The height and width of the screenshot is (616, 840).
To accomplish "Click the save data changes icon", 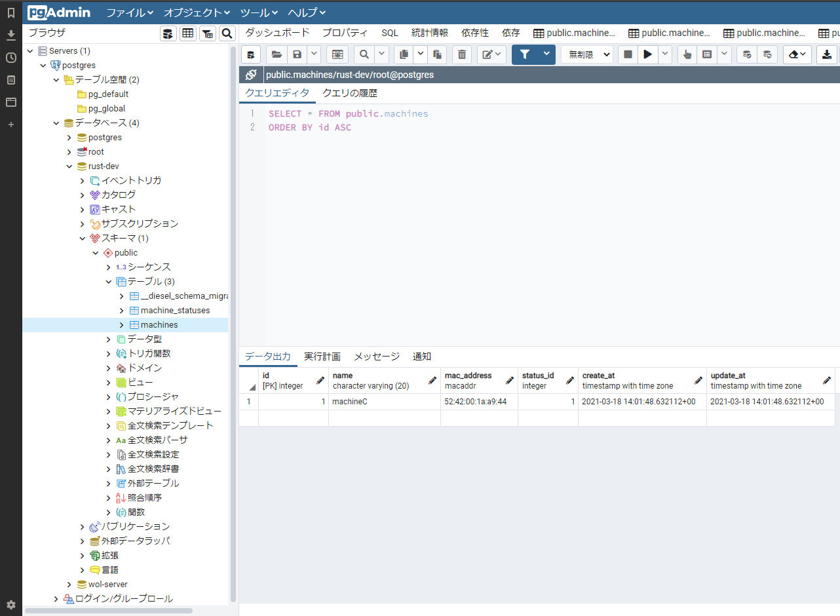I will click(337, 54).
